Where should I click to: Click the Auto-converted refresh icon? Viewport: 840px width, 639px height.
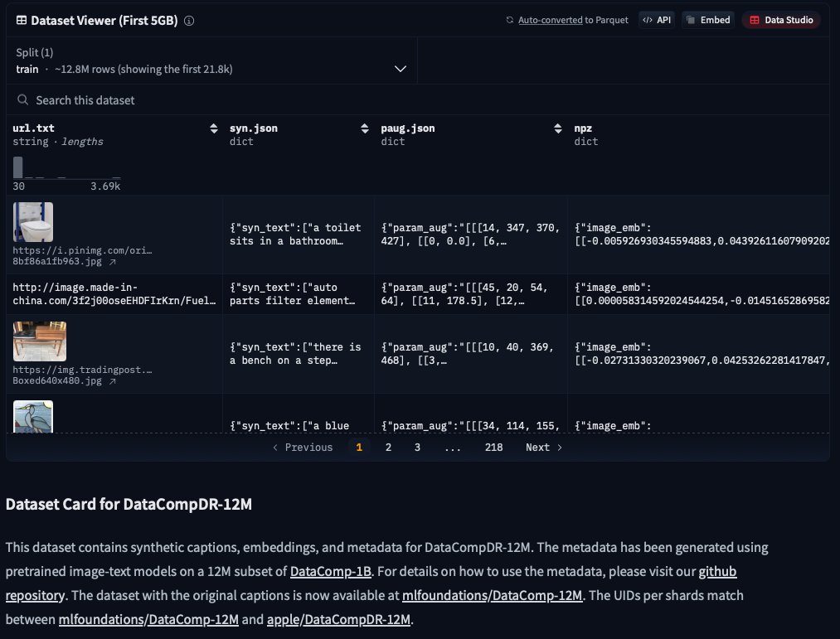(509, 20)
